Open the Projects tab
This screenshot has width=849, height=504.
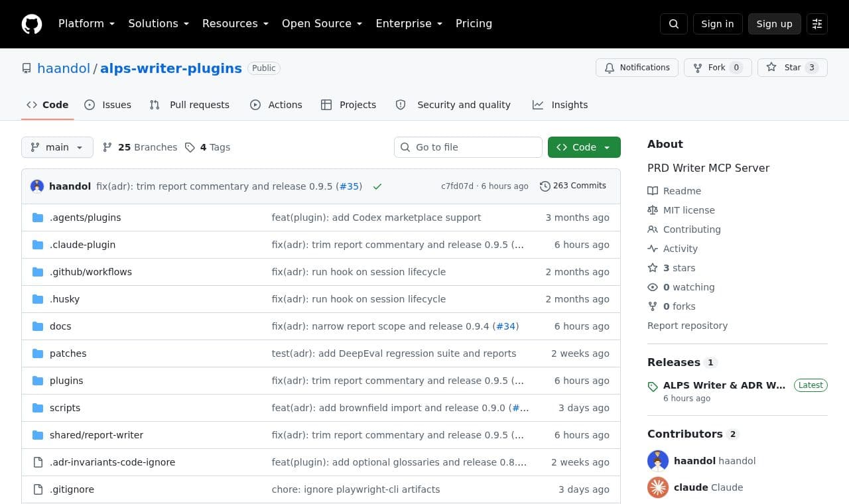click(x=348, y=105)
